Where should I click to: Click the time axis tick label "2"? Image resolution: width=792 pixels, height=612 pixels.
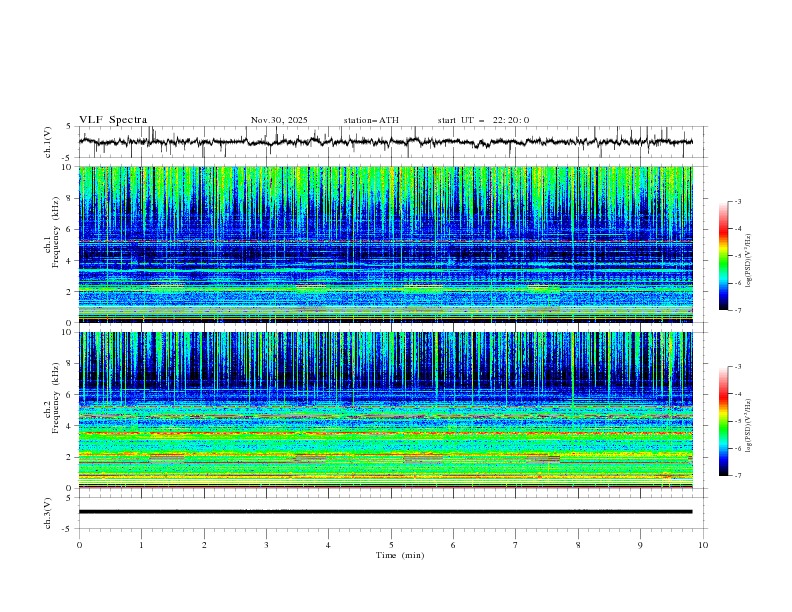coord(204,545)
